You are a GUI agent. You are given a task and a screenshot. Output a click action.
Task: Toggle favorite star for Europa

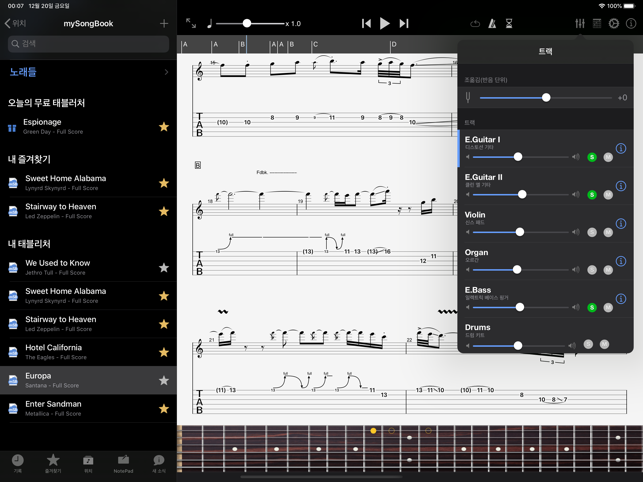(164, 381)
